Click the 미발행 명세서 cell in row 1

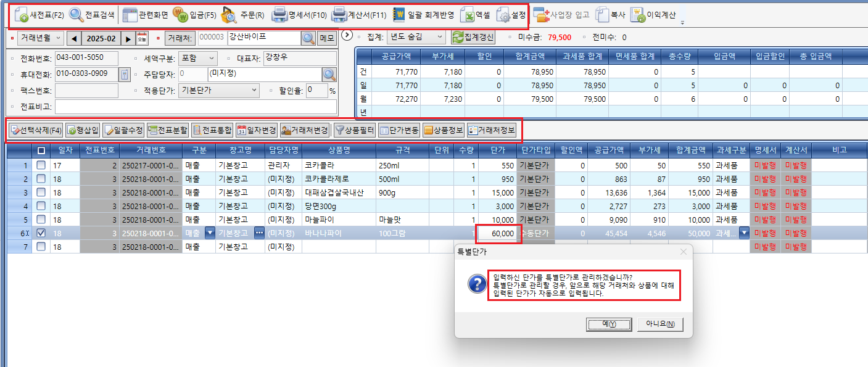765,165
